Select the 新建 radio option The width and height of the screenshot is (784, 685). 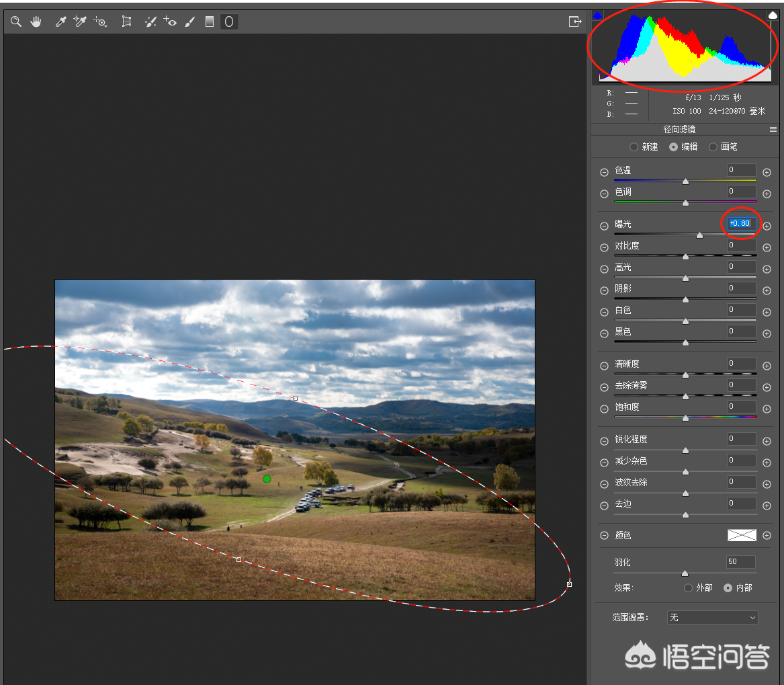click(634, 147)
